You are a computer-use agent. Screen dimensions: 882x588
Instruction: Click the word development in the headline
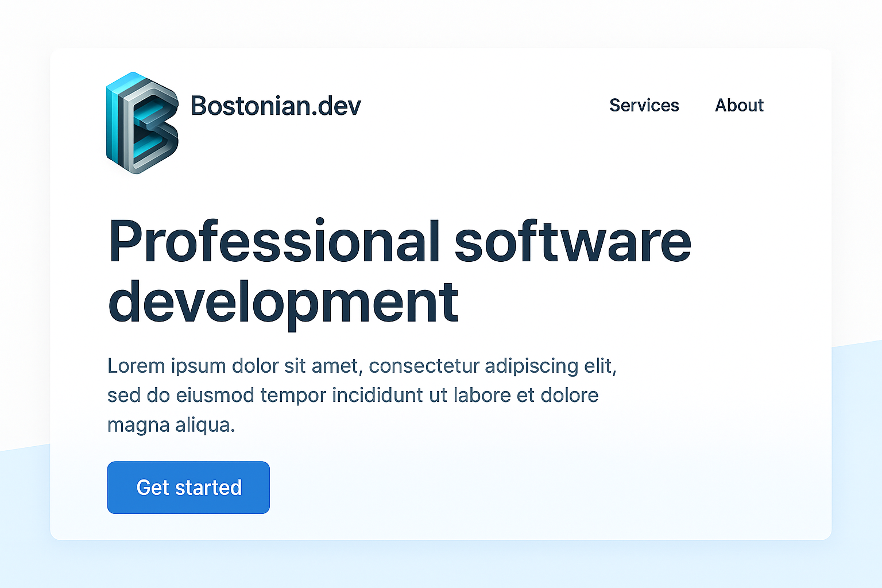[x=283, y=302]
